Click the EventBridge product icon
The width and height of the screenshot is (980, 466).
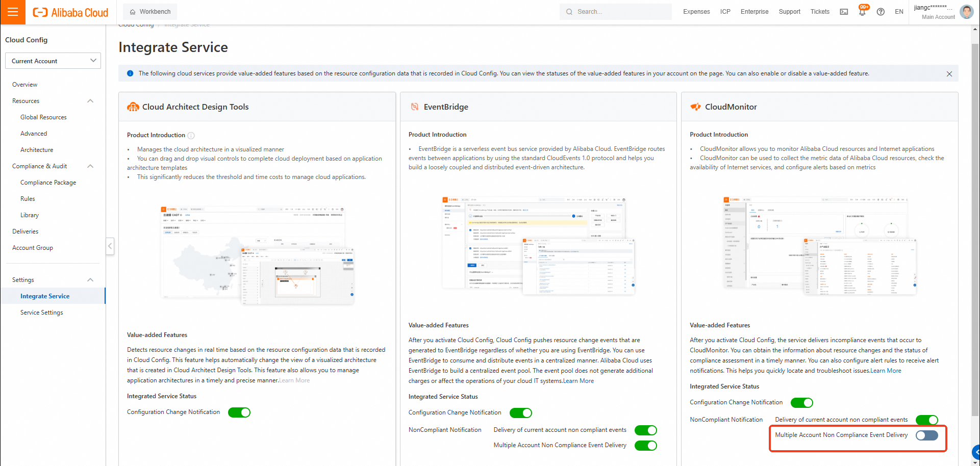415,107
